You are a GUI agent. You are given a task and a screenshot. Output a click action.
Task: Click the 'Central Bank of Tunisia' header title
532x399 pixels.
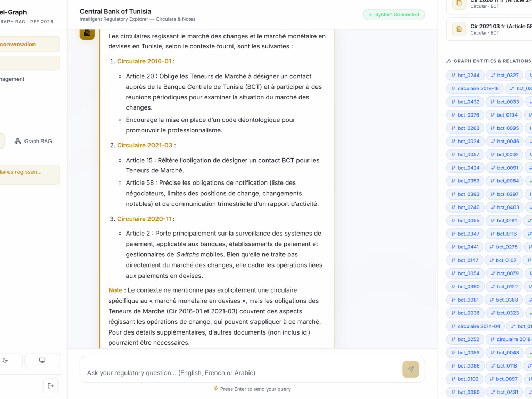click(x=115, y=11)
